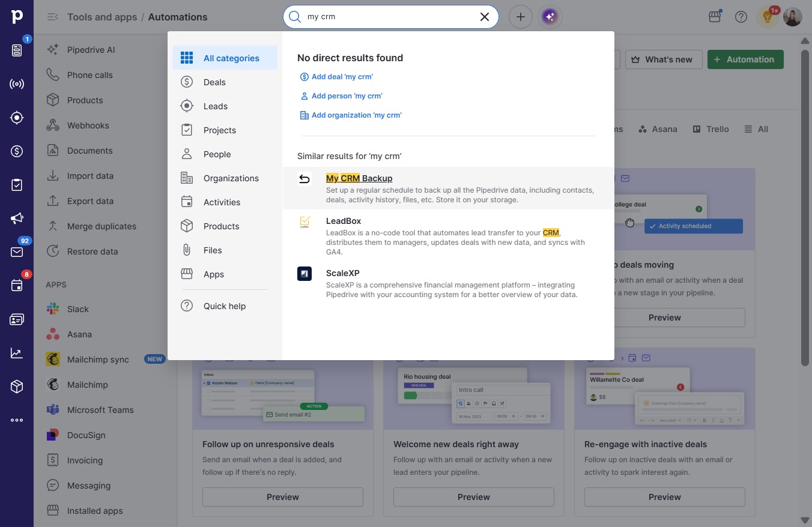
Task: Click the green Automation button
Action: [745, 59]
